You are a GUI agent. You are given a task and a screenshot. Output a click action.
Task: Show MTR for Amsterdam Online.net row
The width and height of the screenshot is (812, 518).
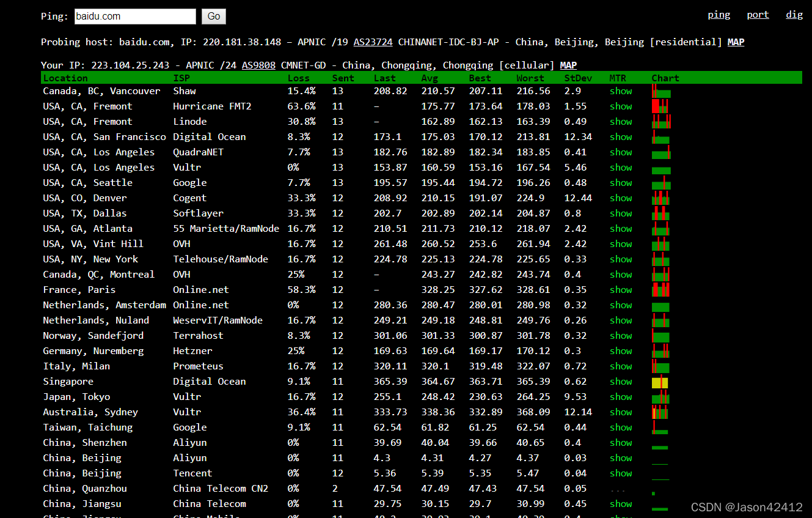pos(621,305)
